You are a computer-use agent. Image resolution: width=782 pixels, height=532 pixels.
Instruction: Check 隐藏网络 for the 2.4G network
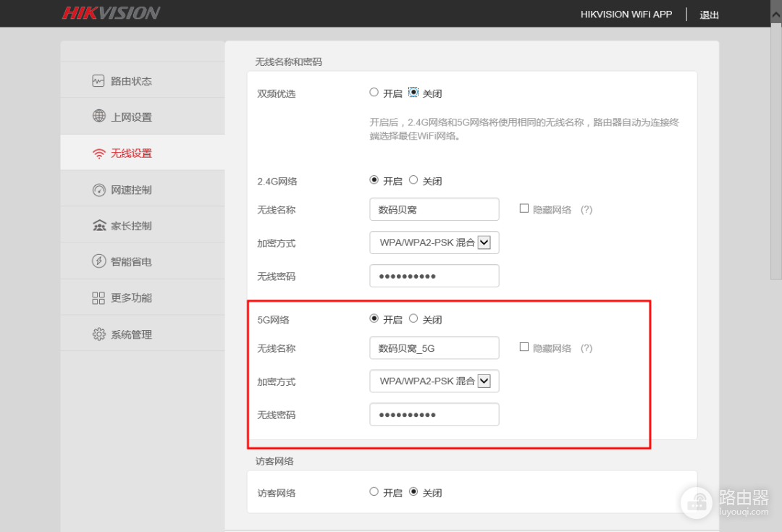pos(523,208)
